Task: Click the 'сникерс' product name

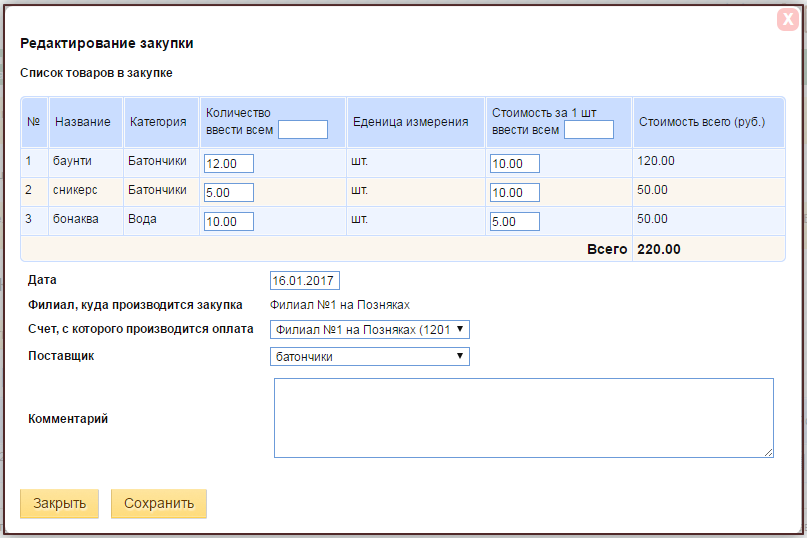Action: (x=75, y=190)
